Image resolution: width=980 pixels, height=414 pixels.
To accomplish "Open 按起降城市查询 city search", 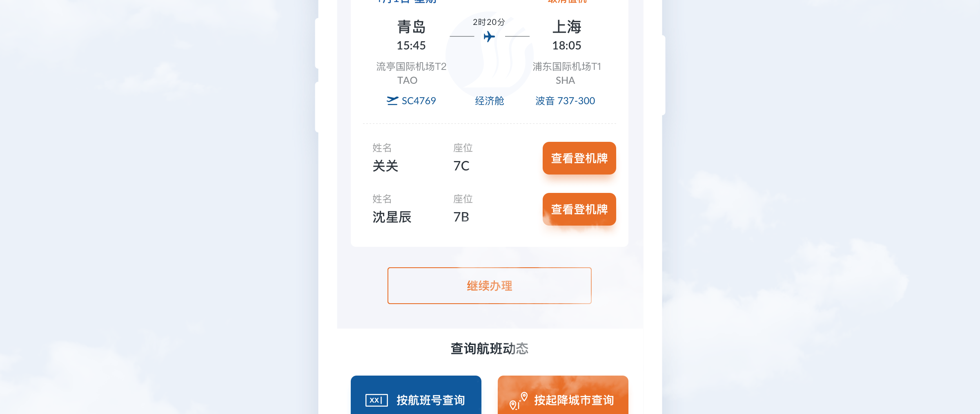I will tap(563, 395).
